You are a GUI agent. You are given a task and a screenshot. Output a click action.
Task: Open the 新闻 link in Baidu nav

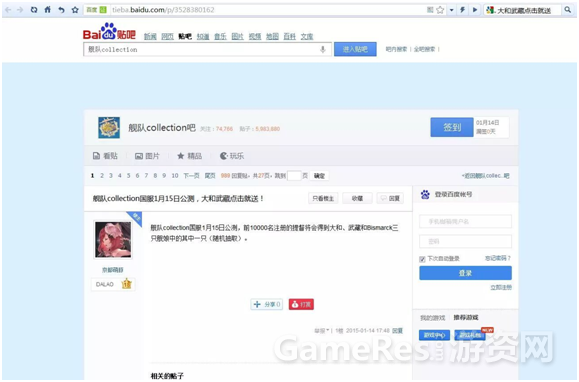[x=150, y=36]
